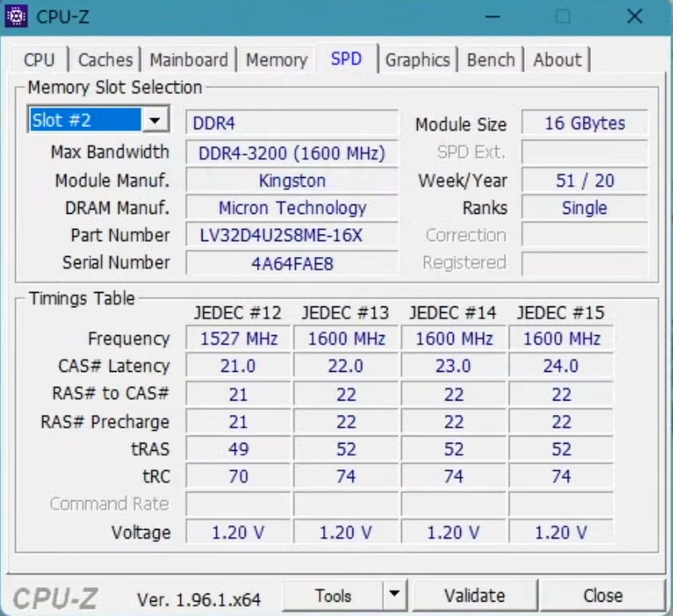This screenshot has height=616, width=673.
Task: Click the CPU-Z application icon in title bar
Action: point(16,16)
